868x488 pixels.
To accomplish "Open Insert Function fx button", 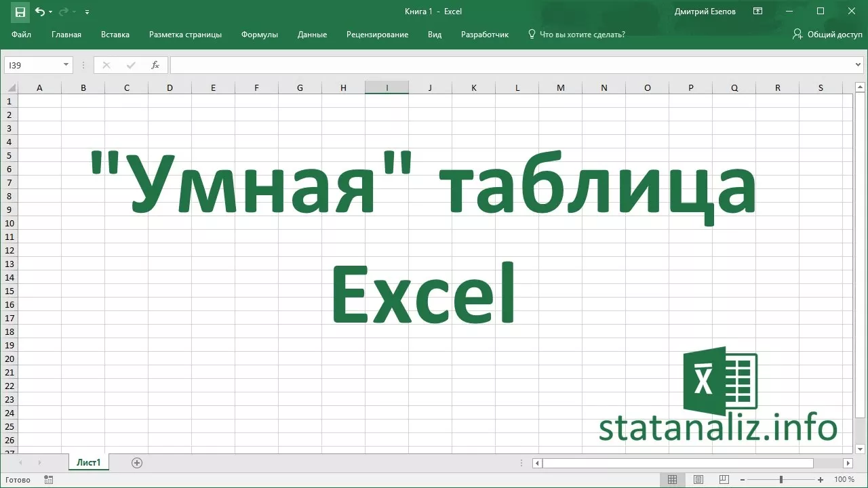I will tap(155, 65).
